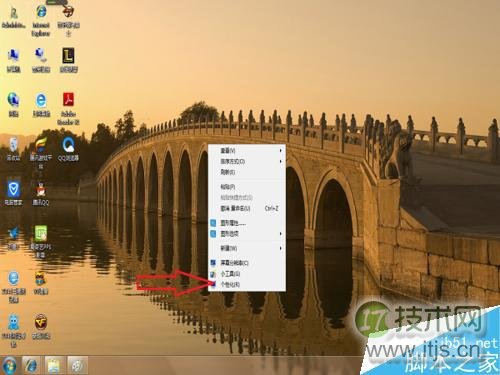Open the Windows Start orb
500x375 pixels.
point(9,366)
